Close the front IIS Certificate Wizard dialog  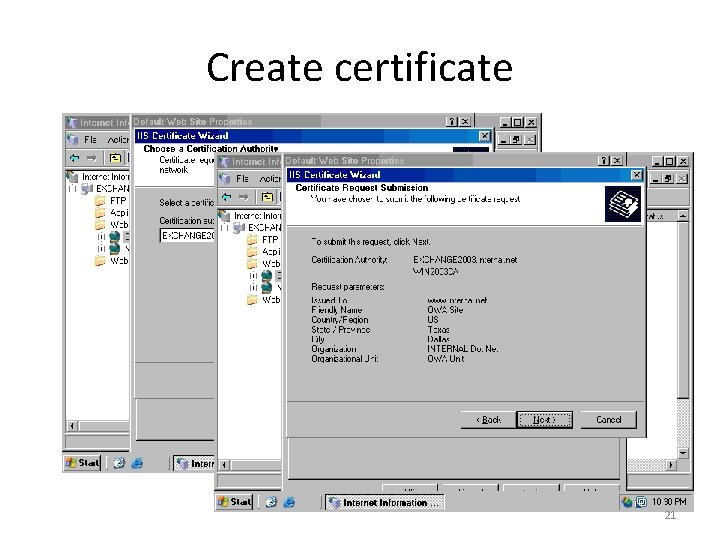click(x=636, y=175)
